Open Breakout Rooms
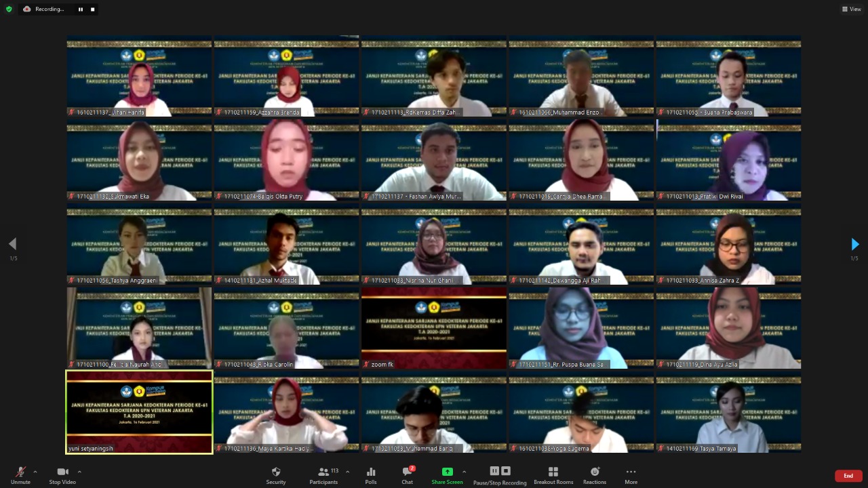The width and height of the screenshot is (868, 488). (553, 474)
